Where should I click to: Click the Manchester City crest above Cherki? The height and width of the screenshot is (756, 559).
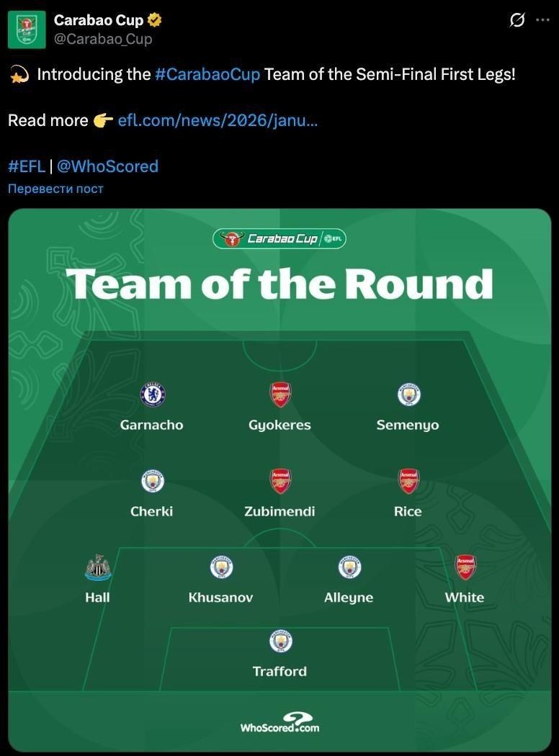click(x=153, y=481)
